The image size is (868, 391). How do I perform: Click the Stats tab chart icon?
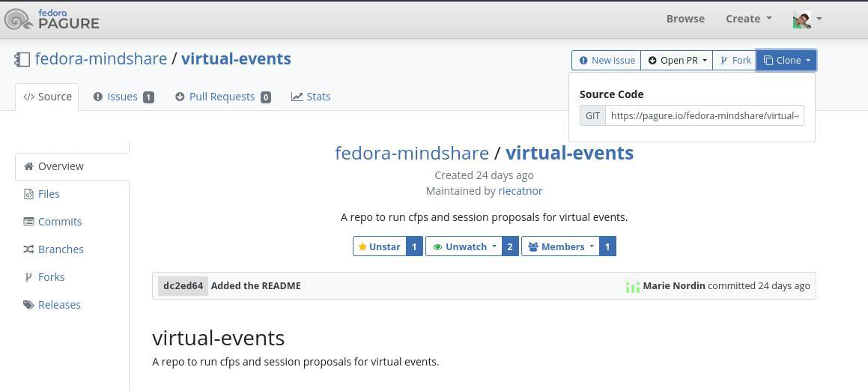pyautogui.click(x=297, y=97)
